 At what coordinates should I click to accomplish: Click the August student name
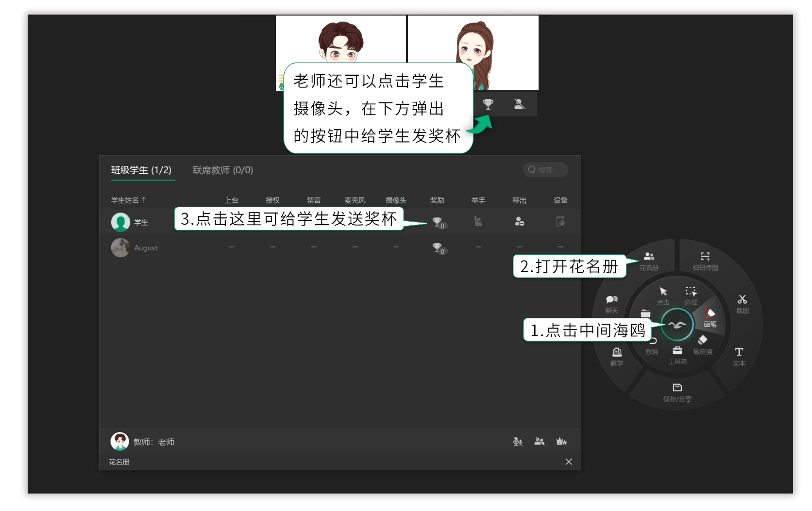tap(146, 247)
